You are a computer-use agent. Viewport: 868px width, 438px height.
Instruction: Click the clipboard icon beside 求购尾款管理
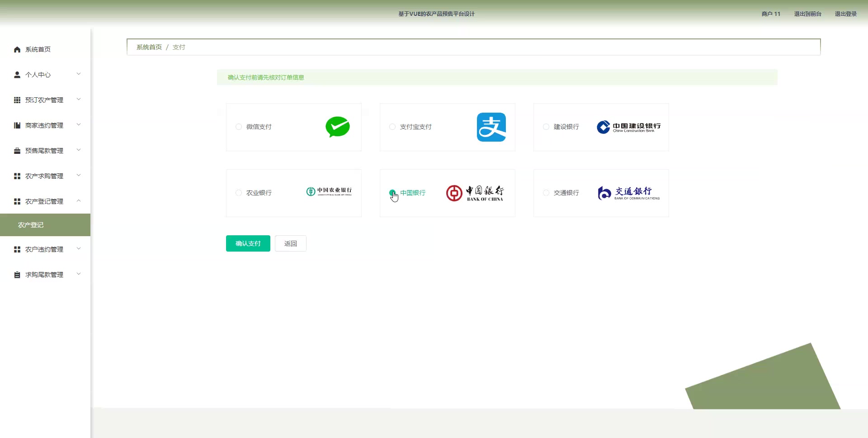(17, 275)
